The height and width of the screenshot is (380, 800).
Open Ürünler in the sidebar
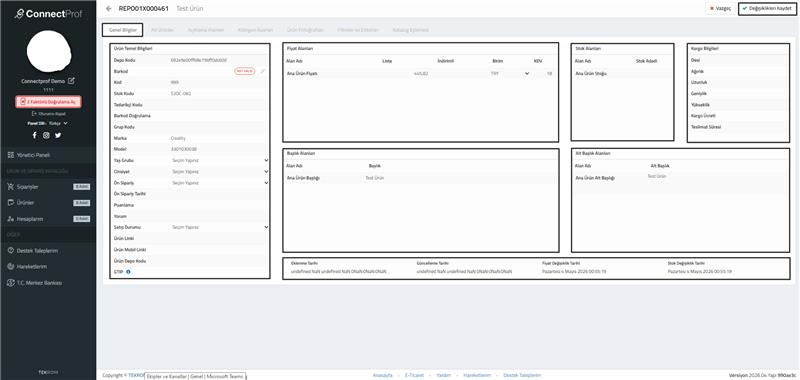[x=48, y=202]
